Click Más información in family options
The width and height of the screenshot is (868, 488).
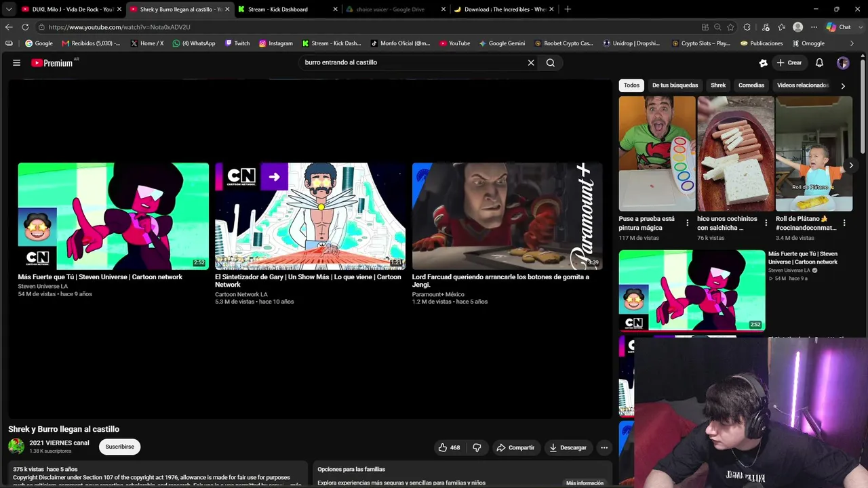(x=585, y=483)
